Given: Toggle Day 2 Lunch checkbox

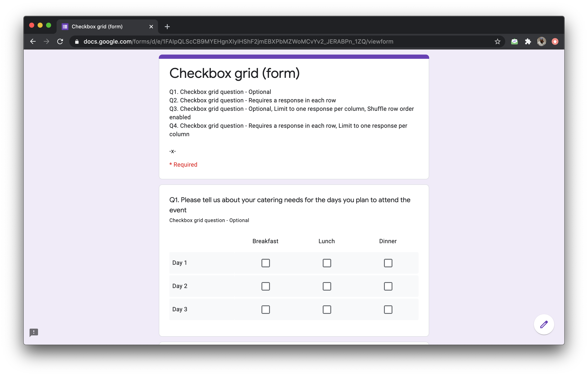Looking at the screenshot, I should (327, 285).
